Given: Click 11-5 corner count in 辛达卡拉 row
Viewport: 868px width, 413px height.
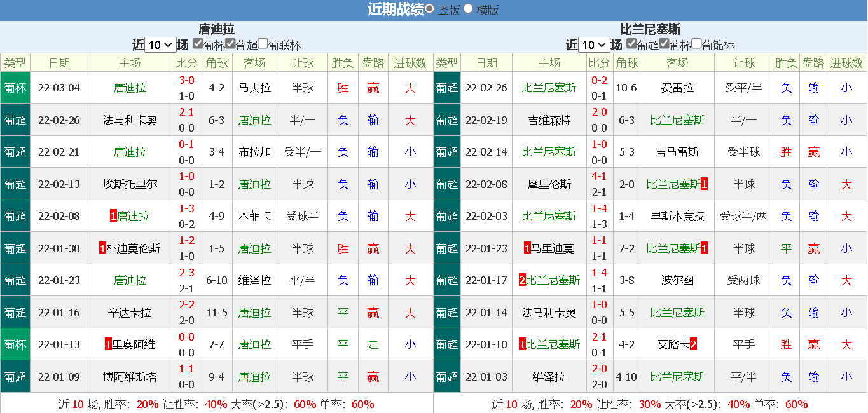Looking at the screenshot, I should pos(217,313).
